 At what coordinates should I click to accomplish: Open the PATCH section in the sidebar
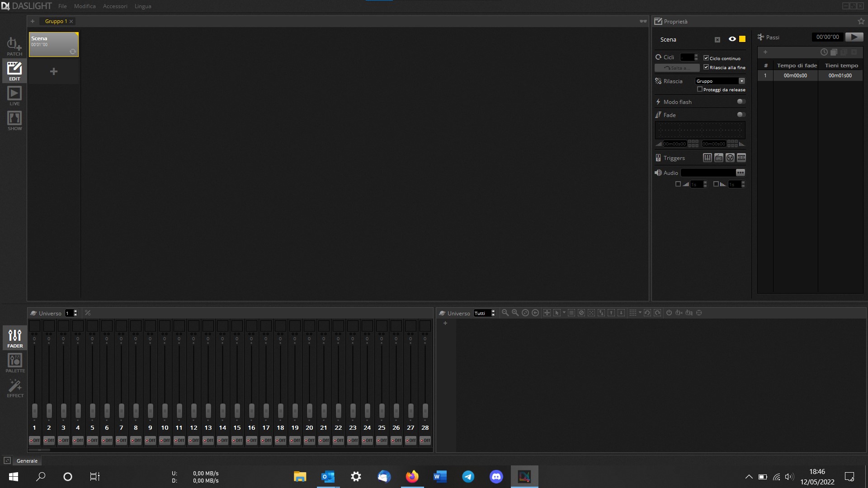pyautogui.click(x=14, y=47)
